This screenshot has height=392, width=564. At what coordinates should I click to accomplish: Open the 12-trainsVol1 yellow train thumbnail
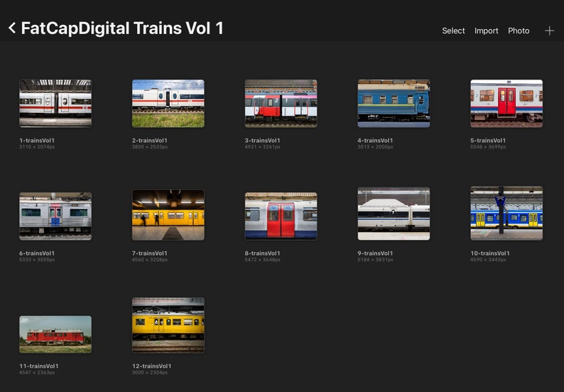(168, 325)
